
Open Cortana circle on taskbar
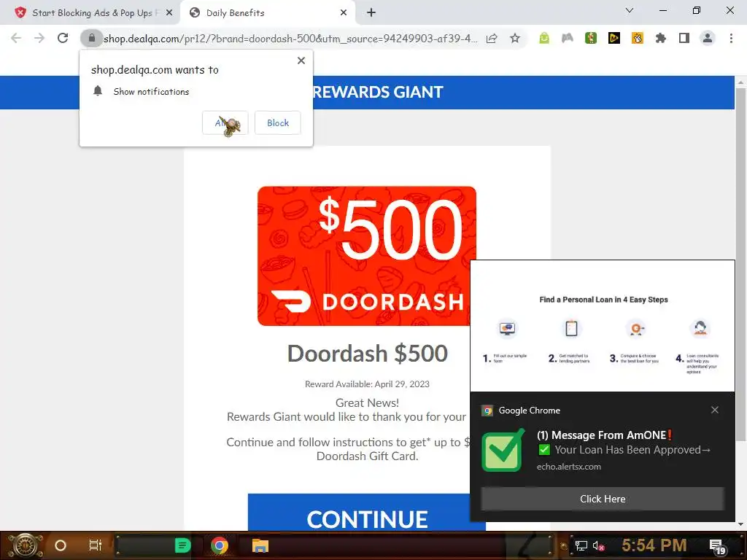coord(61,545)
